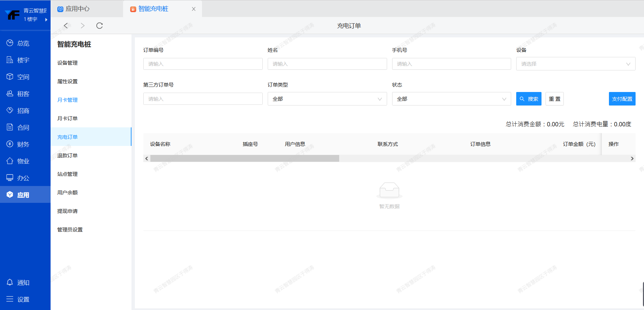Expand the 设备 select dropdown
644x310 pixels.
click(x=576, y=64)
